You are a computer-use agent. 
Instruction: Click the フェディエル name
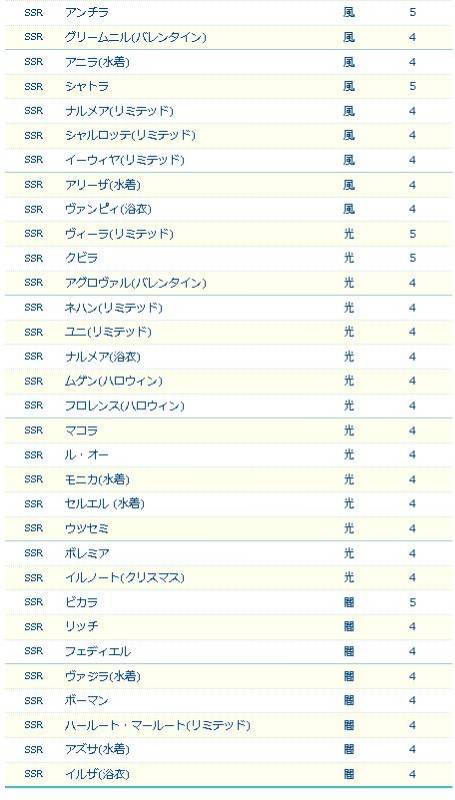click(x=97, y=651)
